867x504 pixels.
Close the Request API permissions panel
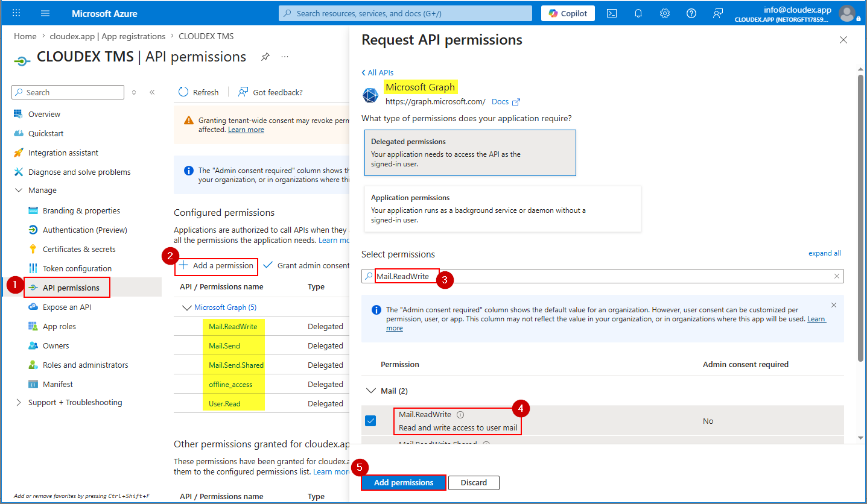coord(843,40)
